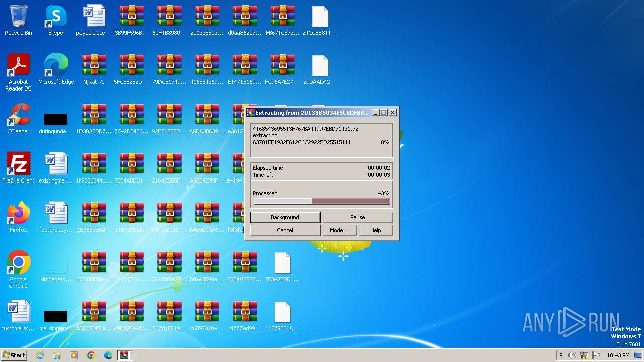Select the 79DCE1749 archive icon

point(169,69)
